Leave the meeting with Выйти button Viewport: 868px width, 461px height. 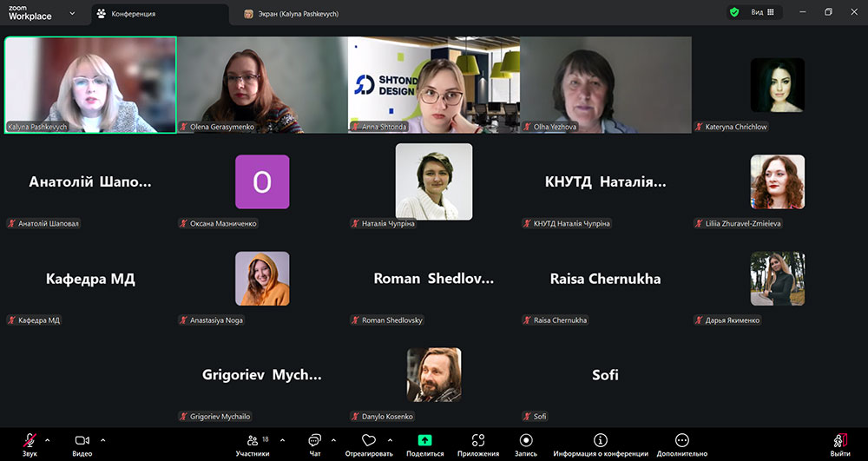(839, 443)
